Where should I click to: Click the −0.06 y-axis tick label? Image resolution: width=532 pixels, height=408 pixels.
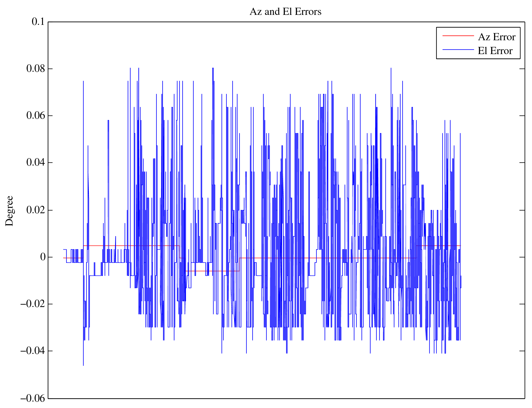pos(33,399)
